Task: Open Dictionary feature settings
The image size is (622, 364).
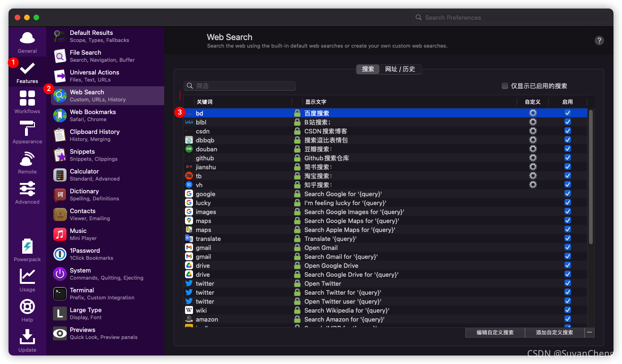Action: (108, 195)
